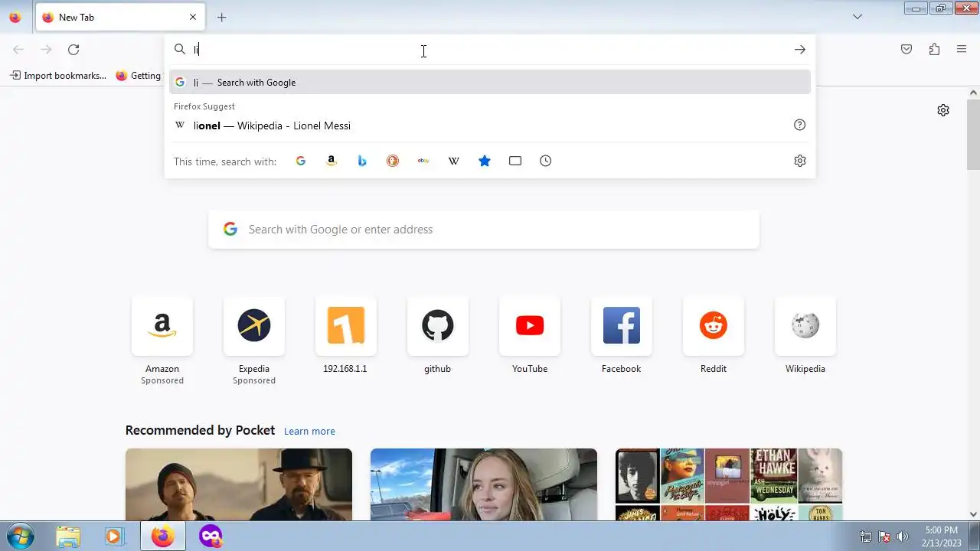
Task: Click scrollbar down arrow
Action: point(973,514)
